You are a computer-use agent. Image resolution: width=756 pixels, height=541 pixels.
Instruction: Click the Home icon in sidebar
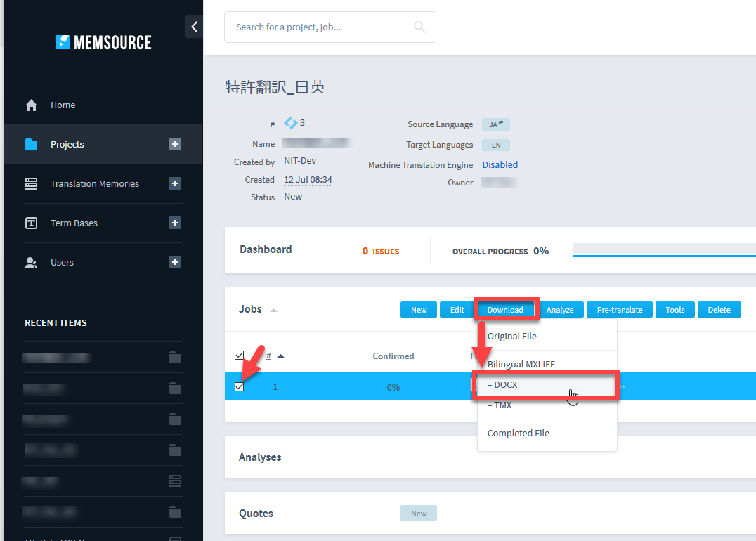(x=31, y=105)
